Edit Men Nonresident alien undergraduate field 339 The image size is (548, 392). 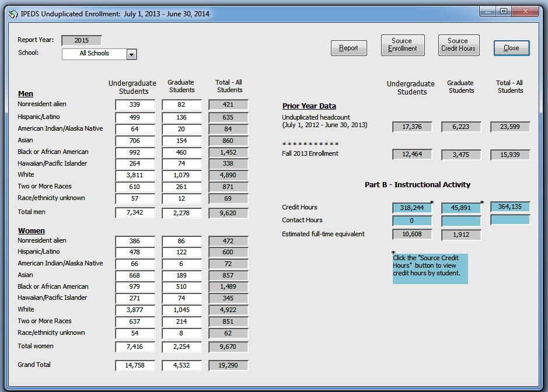pos(135,105)
